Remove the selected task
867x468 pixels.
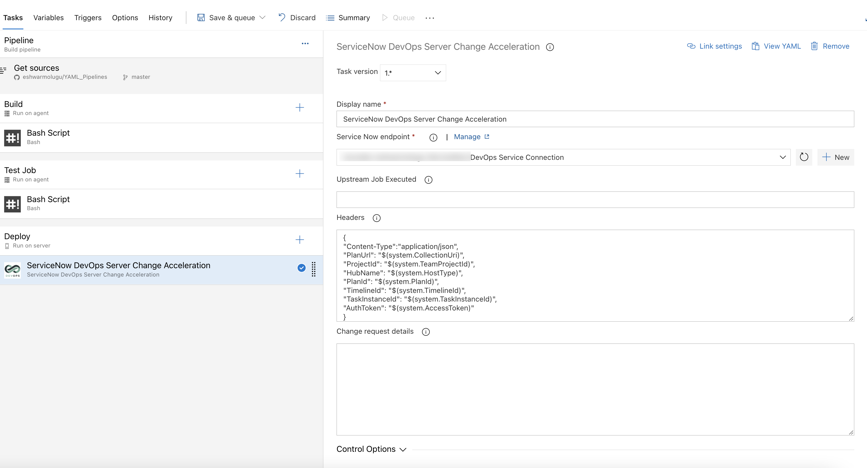[830, 46]
